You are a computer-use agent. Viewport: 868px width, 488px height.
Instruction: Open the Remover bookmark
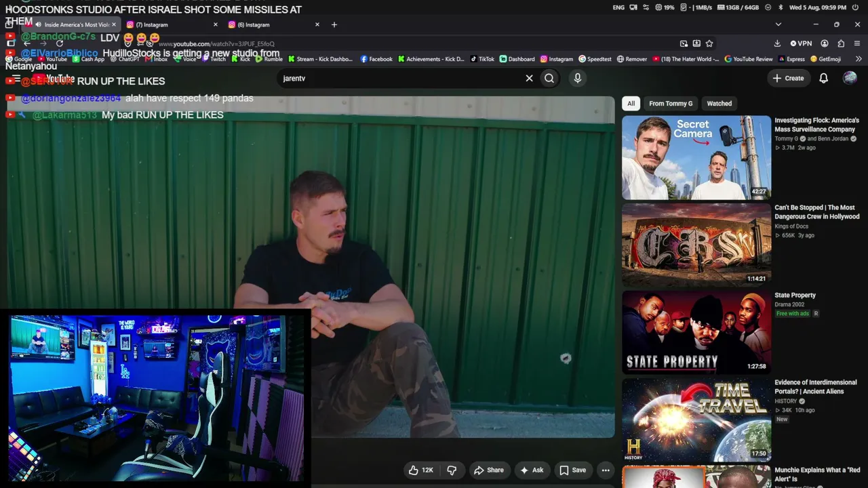(x=632, y=59)
